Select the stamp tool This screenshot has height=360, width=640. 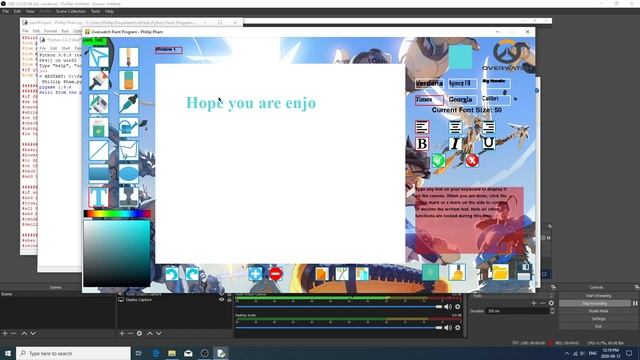click(129, 197)
